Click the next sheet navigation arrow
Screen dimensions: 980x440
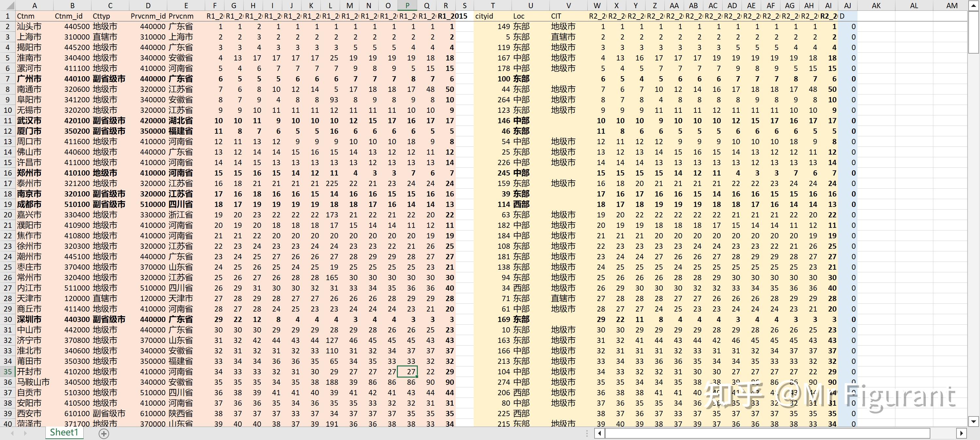(x=25, y=433)
